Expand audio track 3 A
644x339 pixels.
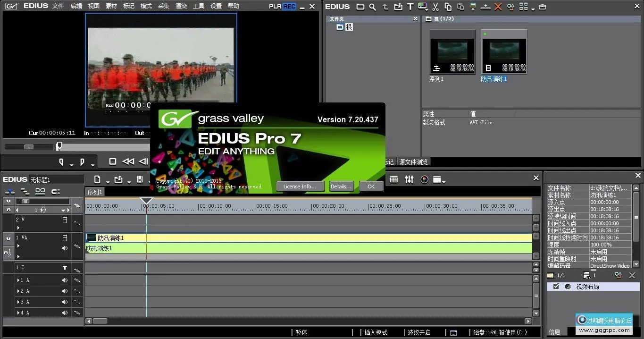coord(18,302)
